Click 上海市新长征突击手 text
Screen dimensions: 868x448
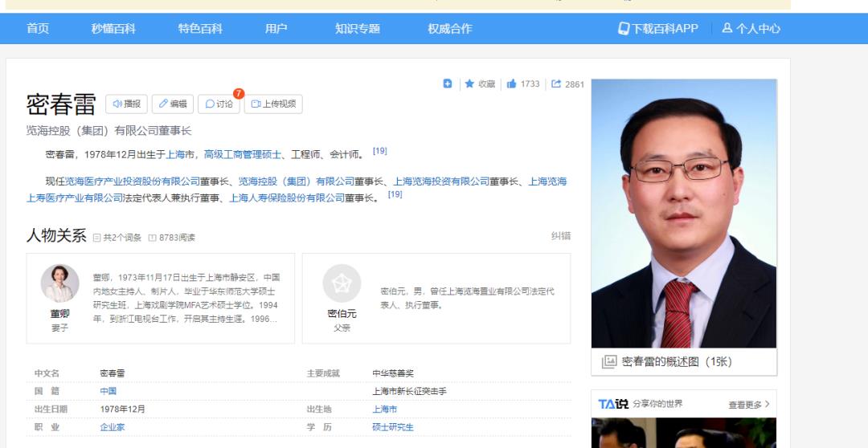coord(409,391)
